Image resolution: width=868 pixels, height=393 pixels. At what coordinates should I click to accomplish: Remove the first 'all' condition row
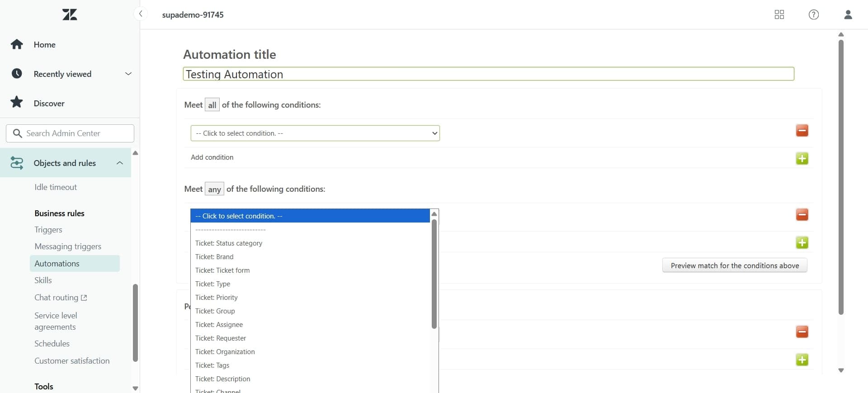(x=802, y=131)
